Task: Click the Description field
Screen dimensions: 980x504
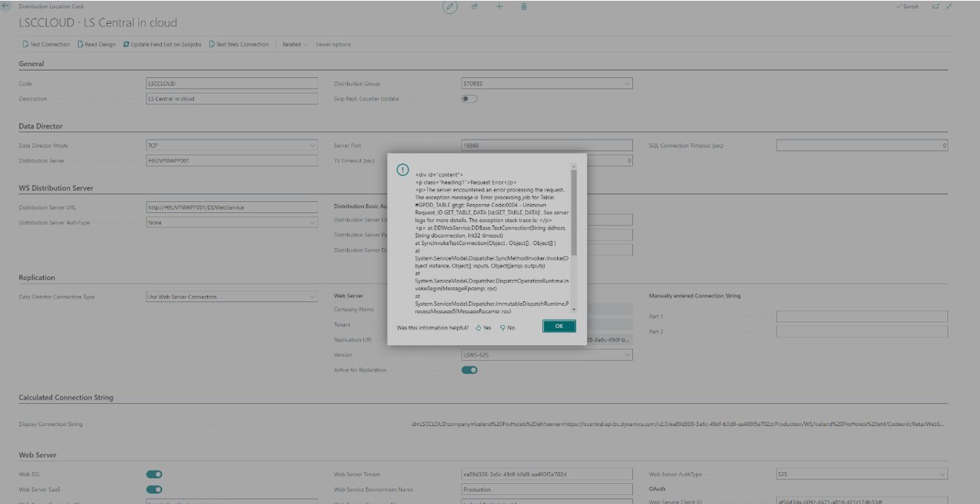Action: click(232, 99)
